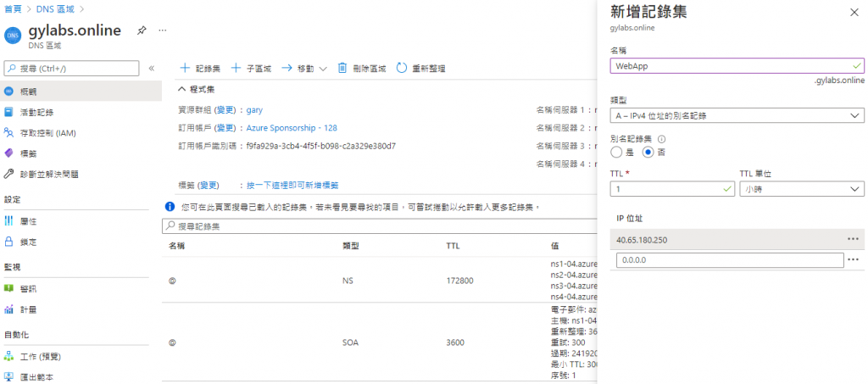Click subscription ID f9fa929a-3cb4-4f5f-b098-c2a329e380d7
This screenshot has width=868, height=384.
pyautogui.click(x=321, y=146)
